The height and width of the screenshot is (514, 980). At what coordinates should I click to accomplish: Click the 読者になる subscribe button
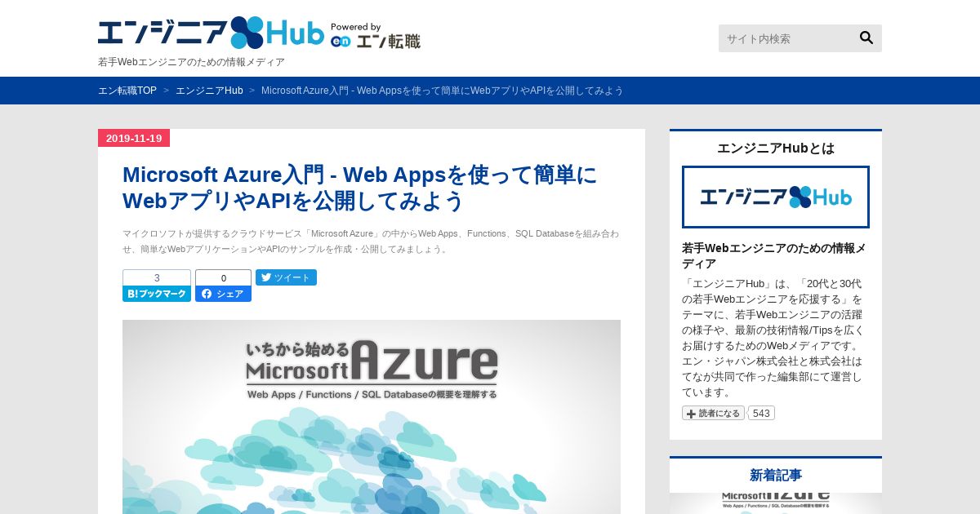713,413
